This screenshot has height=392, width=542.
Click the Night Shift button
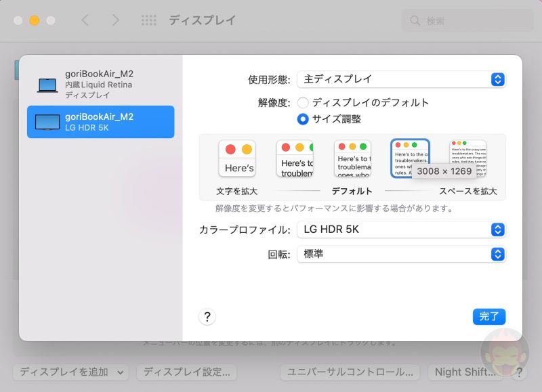point(463,372)
